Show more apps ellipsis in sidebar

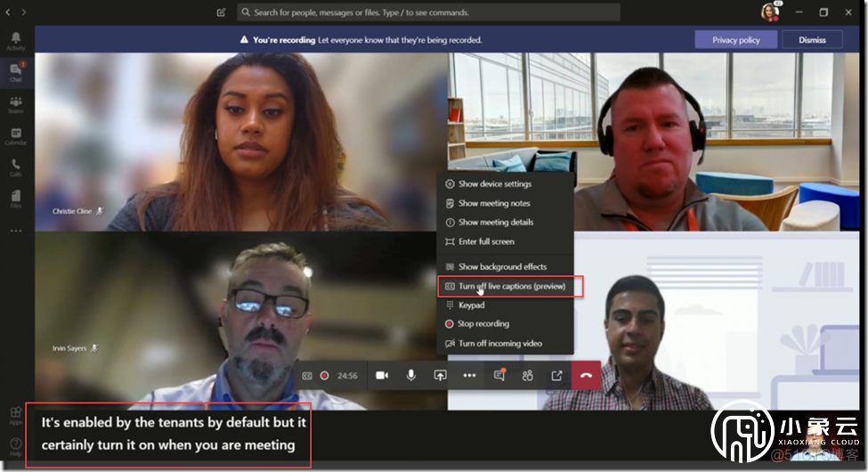pos(15,231)
